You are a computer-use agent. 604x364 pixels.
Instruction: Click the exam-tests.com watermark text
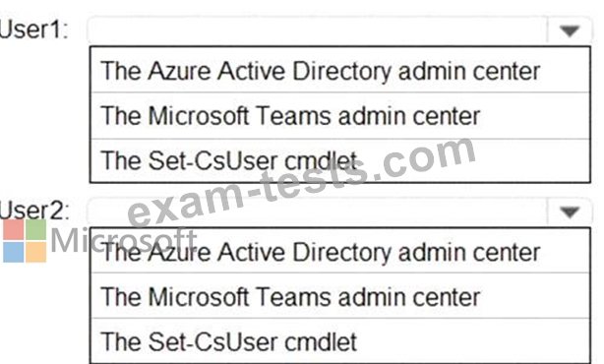pos(302,181)
